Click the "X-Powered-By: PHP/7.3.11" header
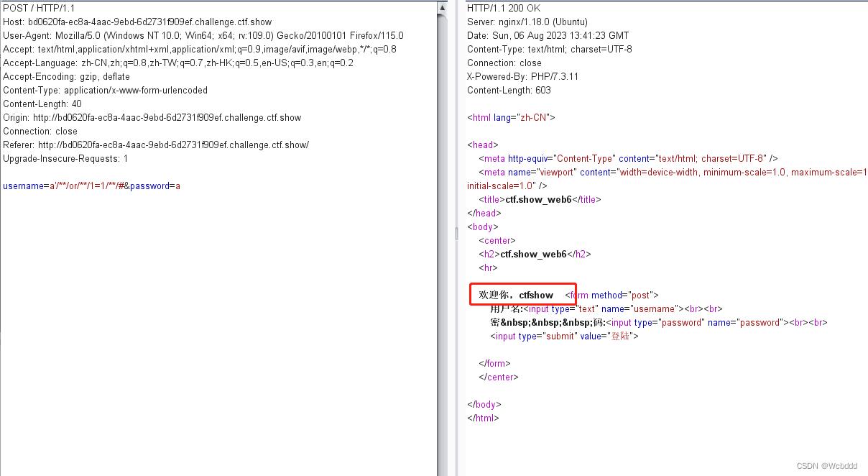 click(522, 76)
